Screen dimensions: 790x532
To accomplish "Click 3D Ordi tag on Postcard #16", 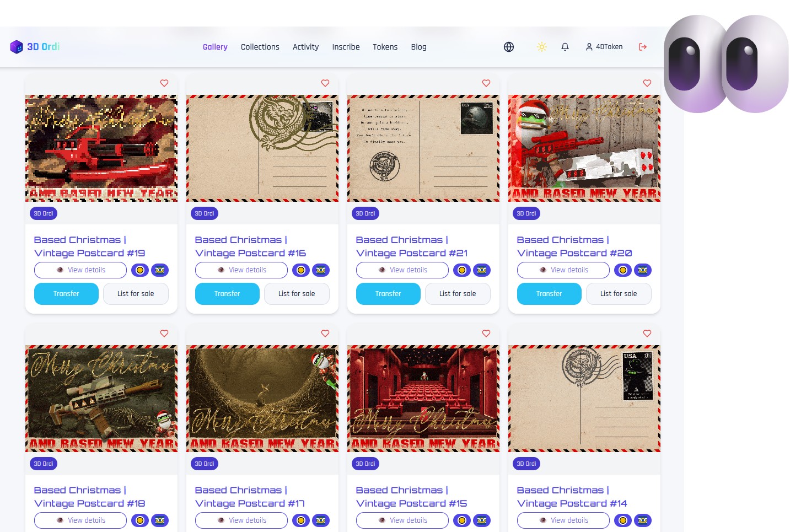I will point(205,213).
